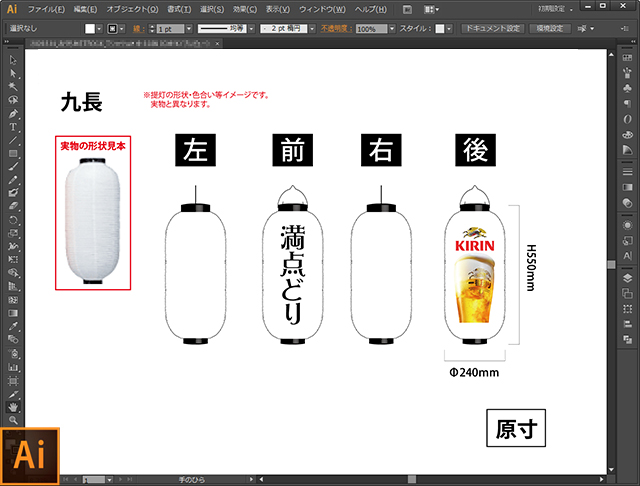Click the ドキュメント設定 button
The image size is (640, 486).
492,29
